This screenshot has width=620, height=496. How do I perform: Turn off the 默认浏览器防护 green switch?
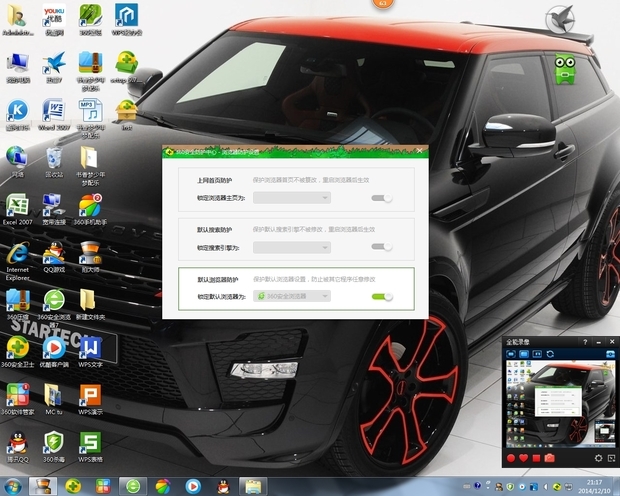[381, 296]
